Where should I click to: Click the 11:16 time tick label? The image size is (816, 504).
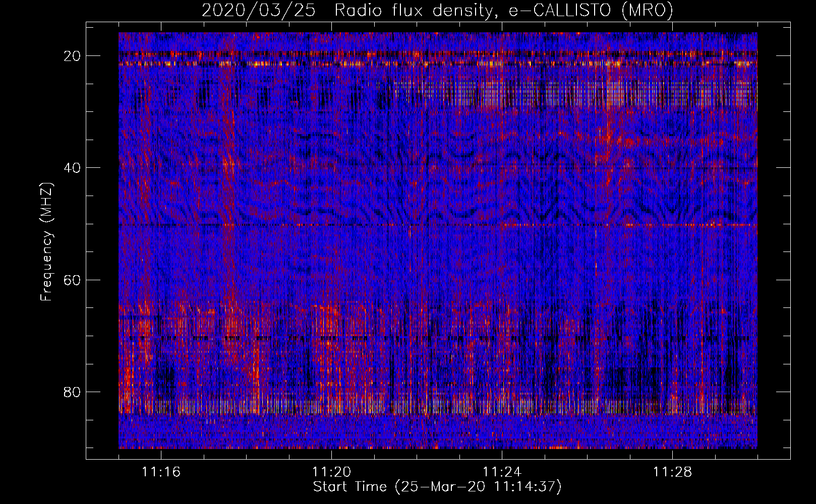pos(161,472)
